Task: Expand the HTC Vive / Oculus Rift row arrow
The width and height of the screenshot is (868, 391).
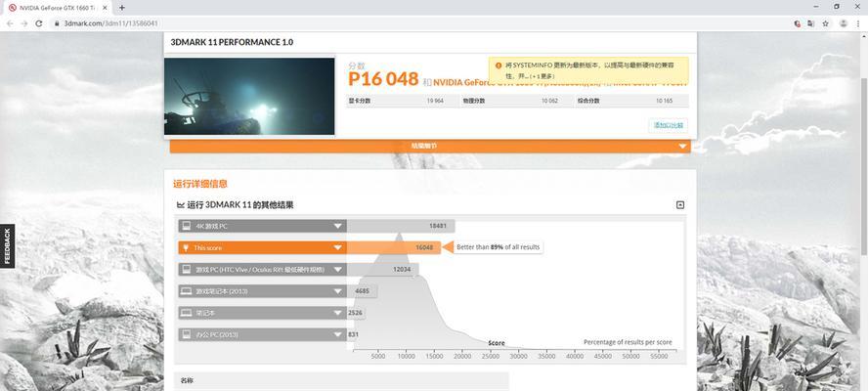Action: [337, 269]
